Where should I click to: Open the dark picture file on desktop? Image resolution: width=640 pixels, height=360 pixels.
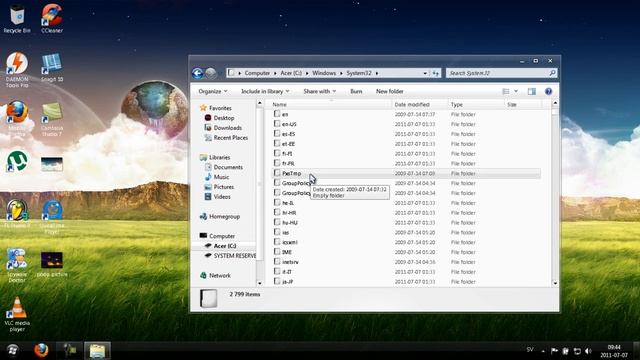52,264
